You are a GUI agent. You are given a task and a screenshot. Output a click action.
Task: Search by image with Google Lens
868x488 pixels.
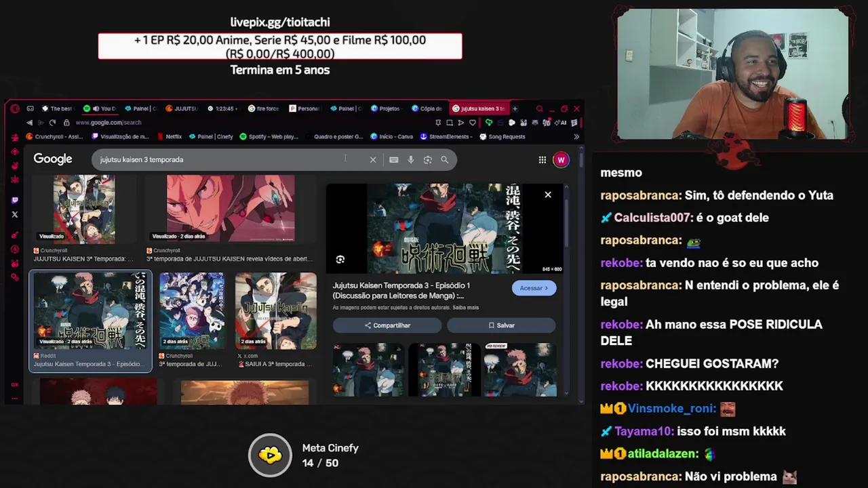(x=427, y=160)
